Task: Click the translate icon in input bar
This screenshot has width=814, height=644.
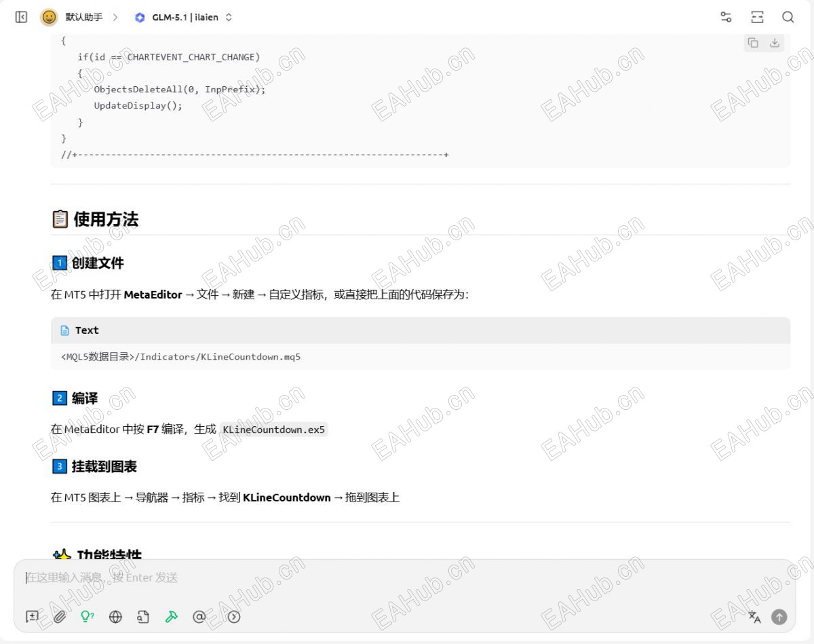Action: pos(754,616)
